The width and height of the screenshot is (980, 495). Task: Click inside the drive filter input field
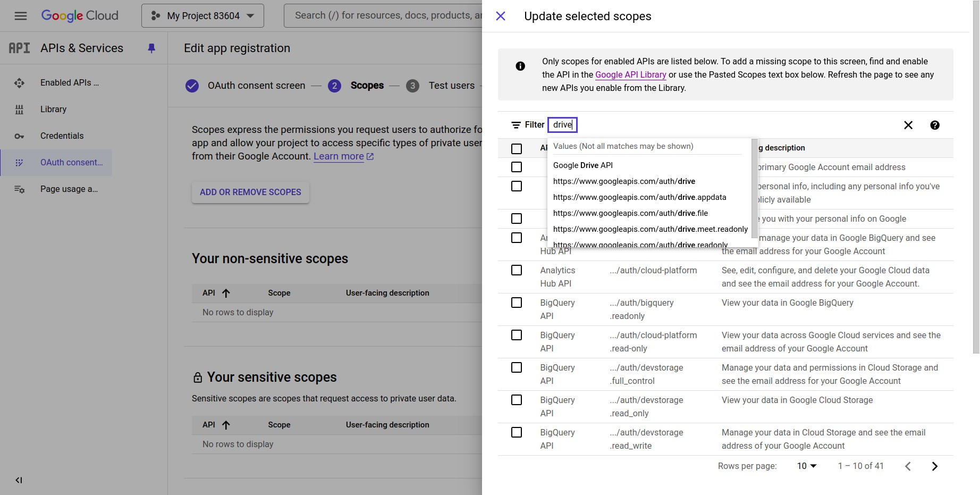(562, 124)
